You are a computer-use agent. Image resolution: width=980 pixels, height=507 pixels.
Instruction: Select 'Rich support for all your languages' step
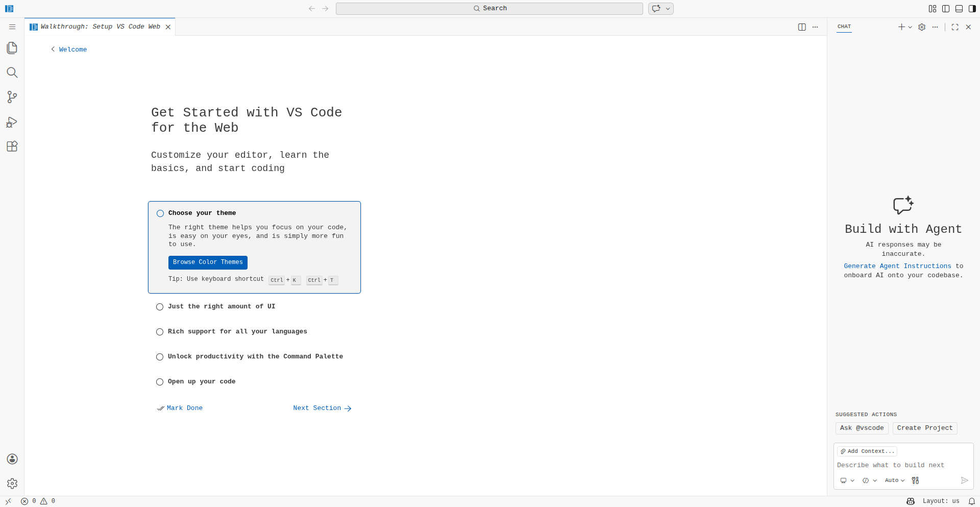pyautogui.click(x=237, y=332)
